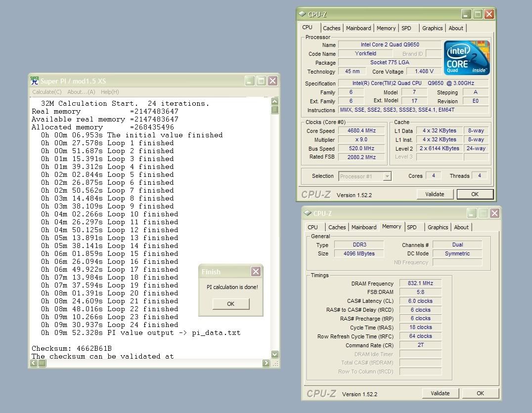Click the Core Voltage value 1.408 V
Screen dimensions: 532x413
(424, 71)
